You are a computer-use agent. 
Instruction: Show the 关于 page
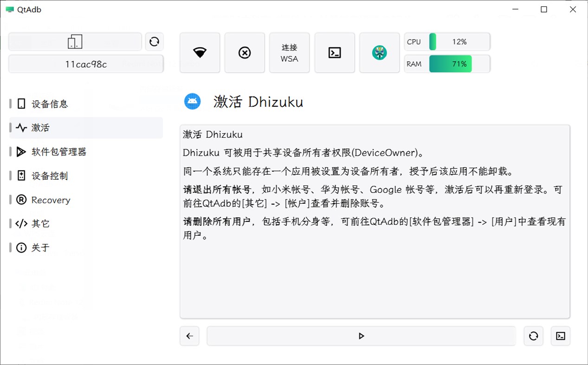[x=86, y=248]
